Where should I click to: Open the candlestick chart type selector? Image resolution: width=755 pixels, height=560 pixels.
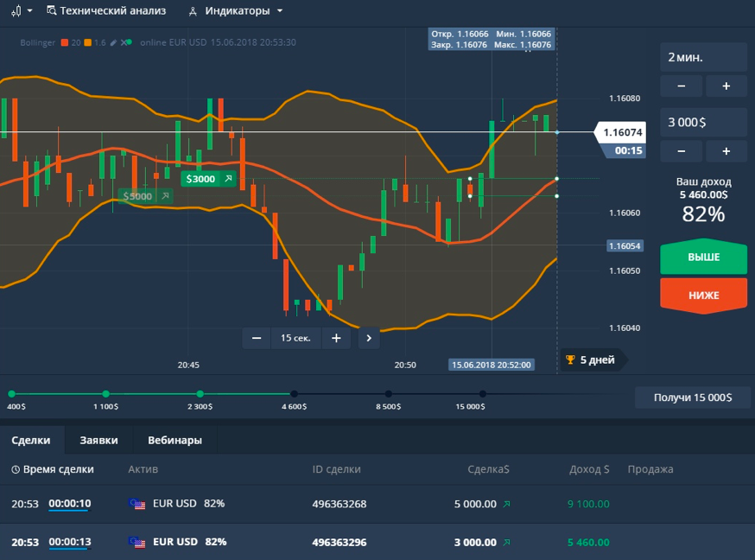[22, 10]
